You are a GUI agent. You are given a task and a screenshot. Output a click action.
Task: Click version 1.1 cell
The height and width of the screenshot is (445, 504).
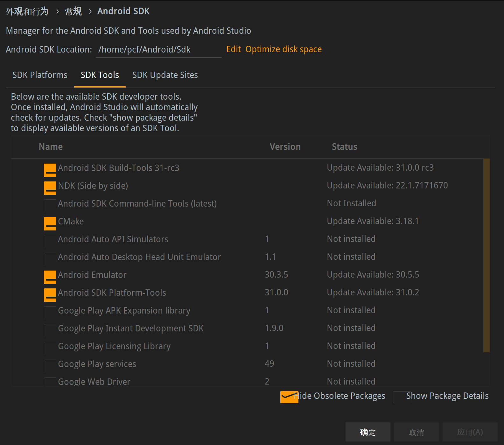270,257
